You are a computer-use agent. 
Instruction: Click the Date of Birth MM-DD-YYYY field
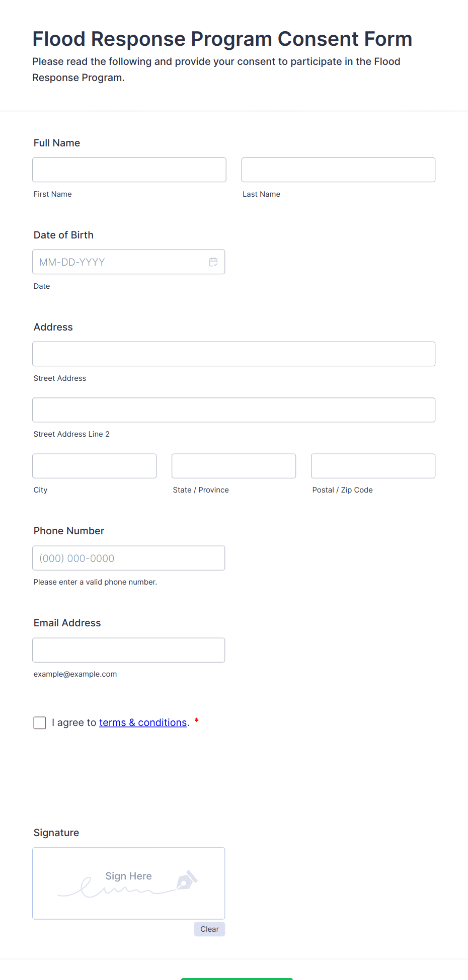coord(129,262)
